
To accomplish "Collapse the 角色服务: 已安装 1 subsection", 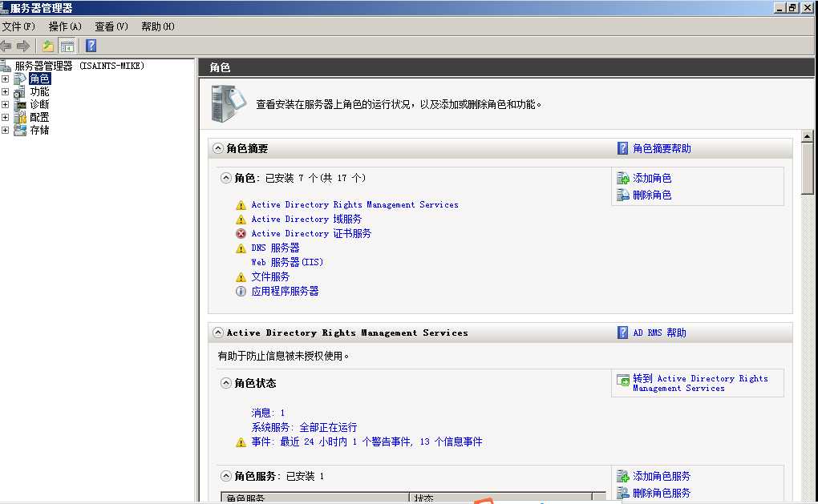I will click(226, 476).
